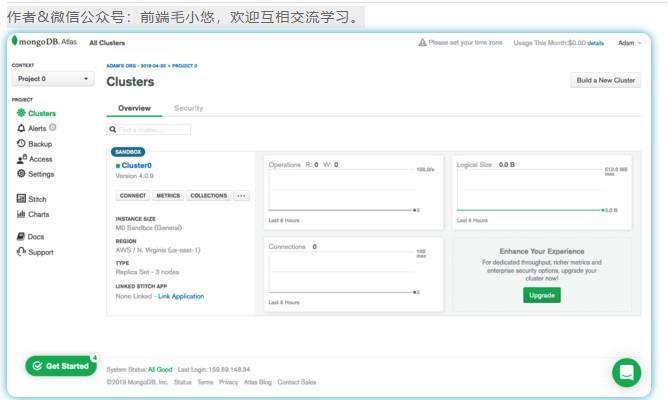
Task: Click the Contact Sales footer link
Action: coord(297,382)
